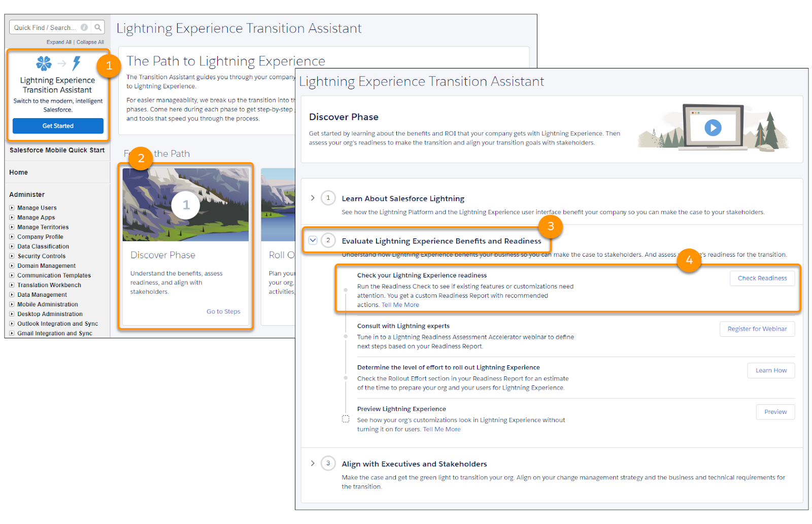Click Preview Lightning Experience title
812x524 pixels.
[x=401, y=409]
